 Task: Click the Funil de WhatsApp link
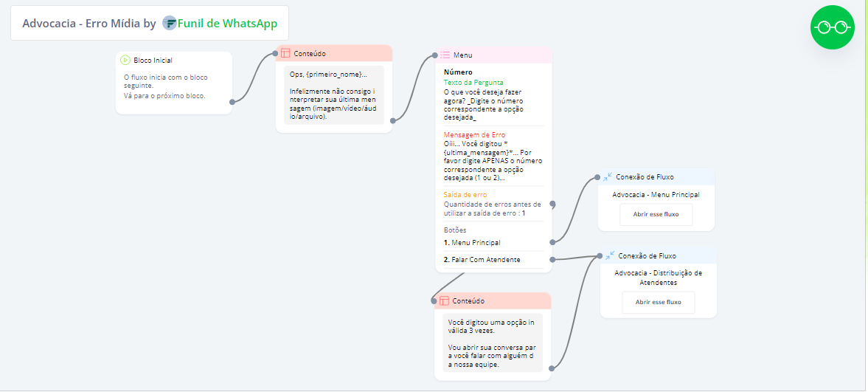pos(227,24)
